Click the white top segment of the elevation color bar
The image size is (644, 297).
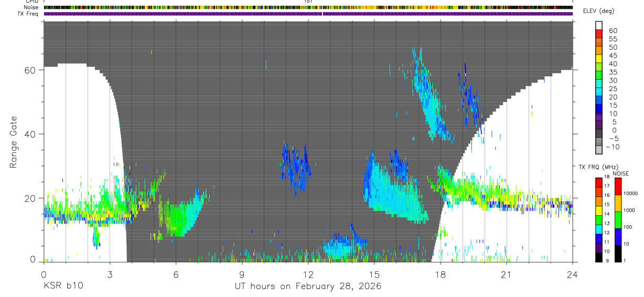pos(599,25)
